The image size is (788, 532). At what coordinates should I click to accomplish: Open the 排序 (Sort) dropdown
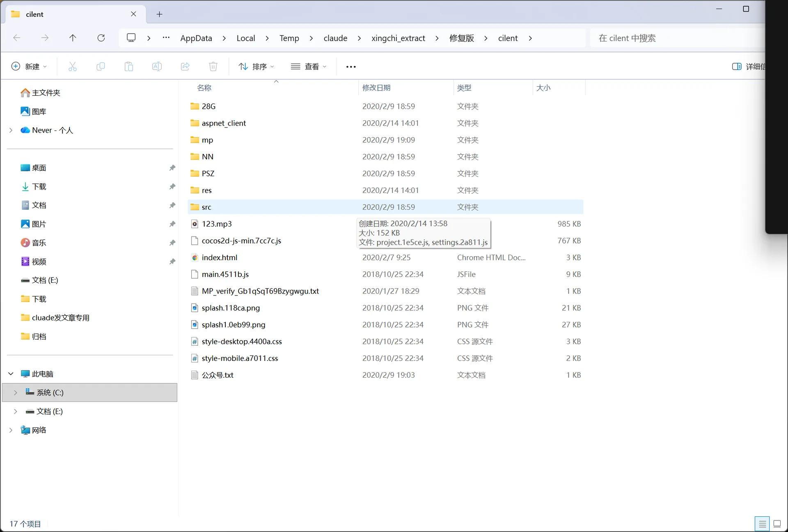(x=256, y=66)
